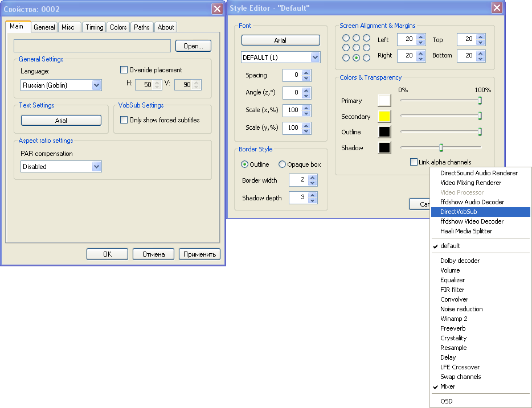The image size is (532, 408).
Task: Open the DEFAULT (1) charset dropdown
Action: click(x=315, y=57)
